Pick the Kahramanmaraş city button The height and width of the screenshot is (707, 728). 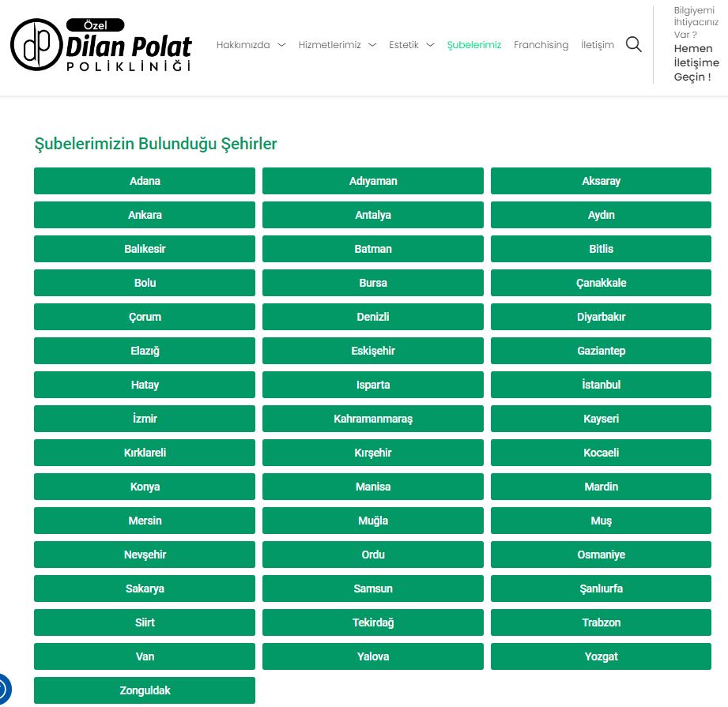(372, 419)
